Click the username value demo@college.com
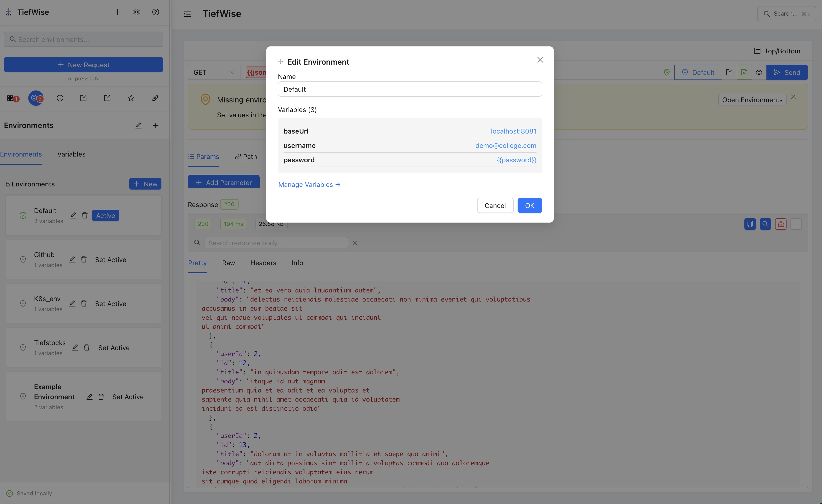The image size is (822, 504). [x=506, y=146]
